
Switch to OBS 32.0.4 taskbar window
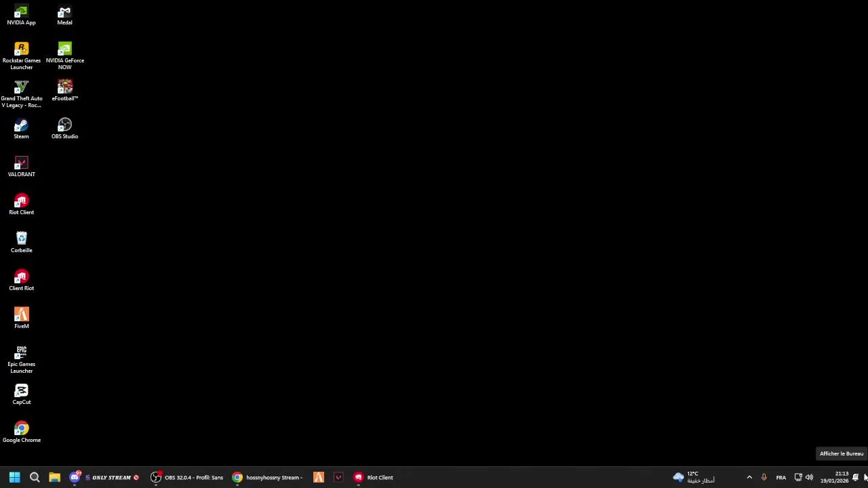187,477
